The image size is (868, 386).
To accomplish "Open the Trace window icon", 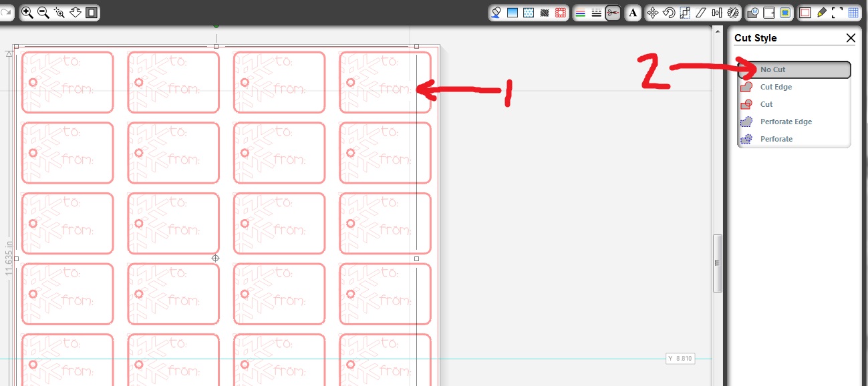I will 785,12.
